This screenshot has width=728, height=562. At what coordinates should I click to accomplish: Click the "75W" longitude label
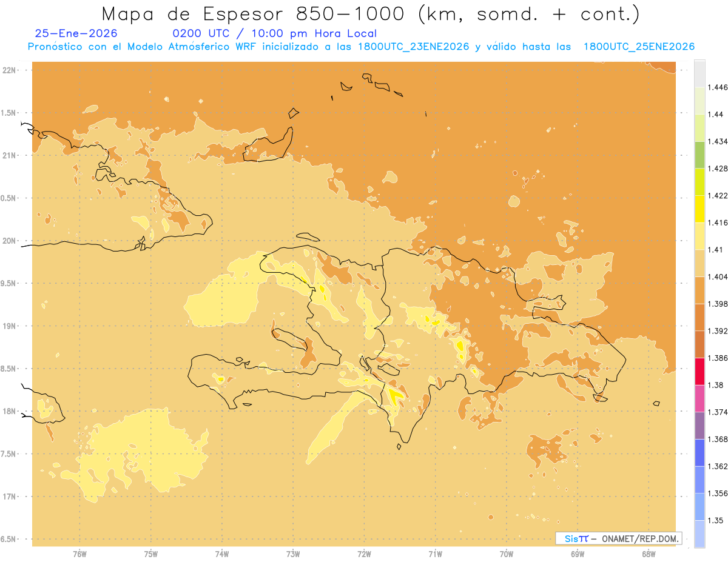[x=151, y=554]
